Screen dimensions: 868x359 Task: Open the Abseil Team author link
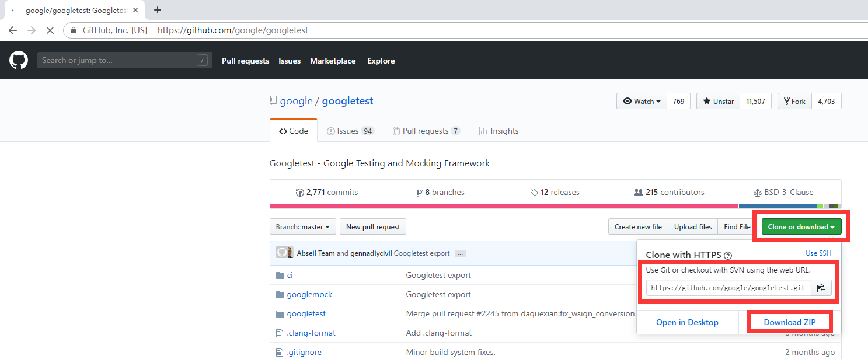pos(316,253)
